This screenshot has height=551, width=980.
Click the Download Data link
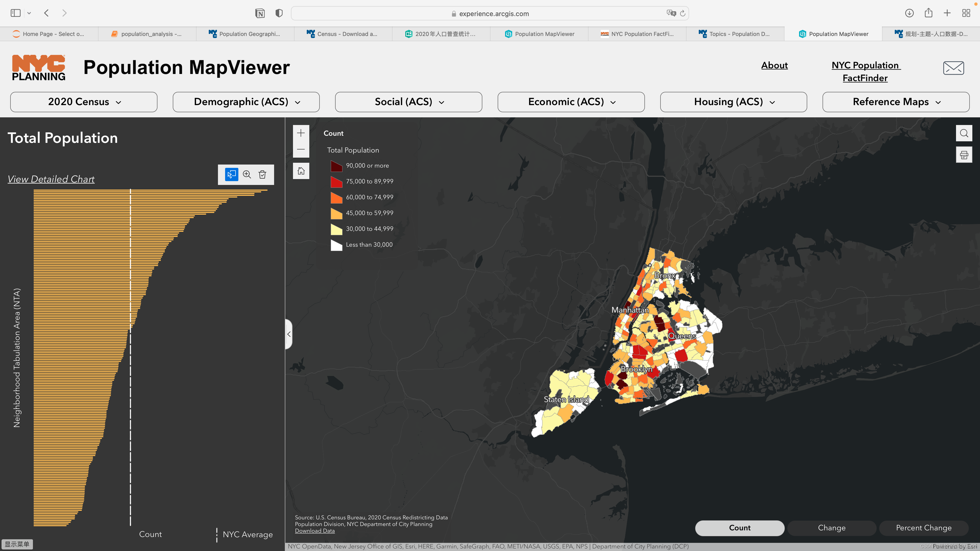(315, 531)
